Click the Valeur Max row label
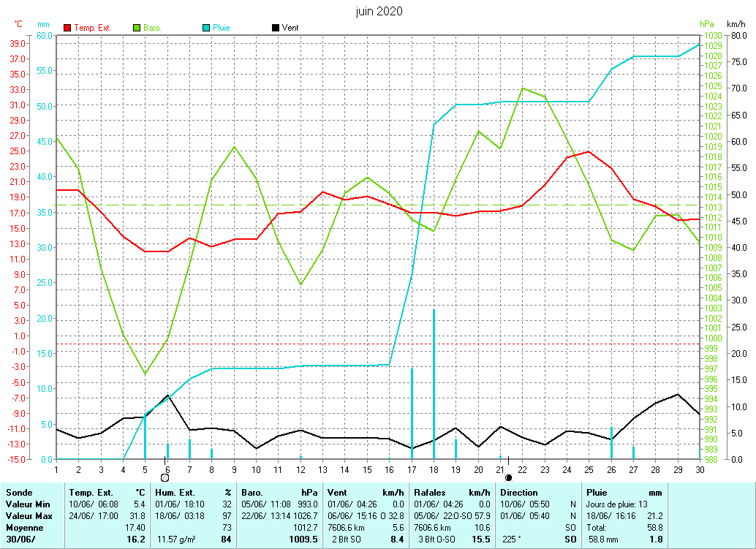 [28, 515]
